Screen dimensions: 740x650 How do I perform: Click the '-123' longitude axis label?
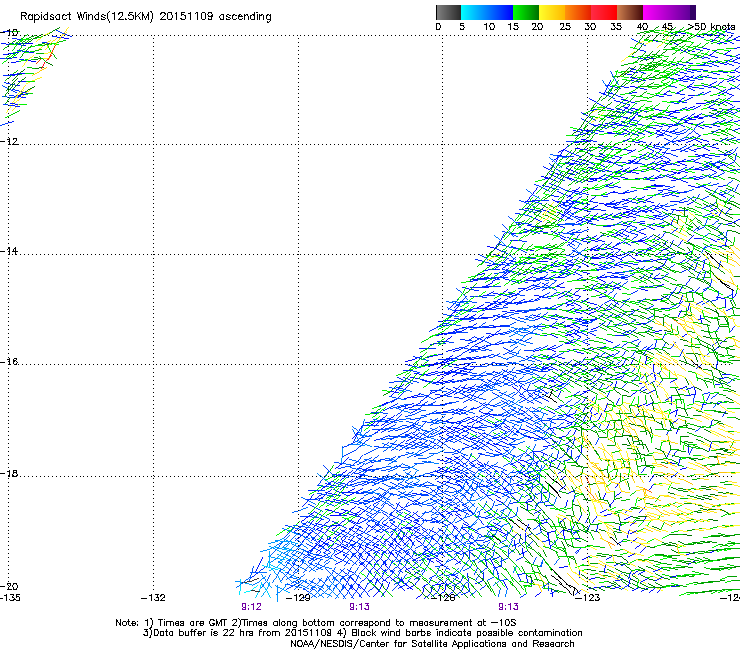coord(588,598)
